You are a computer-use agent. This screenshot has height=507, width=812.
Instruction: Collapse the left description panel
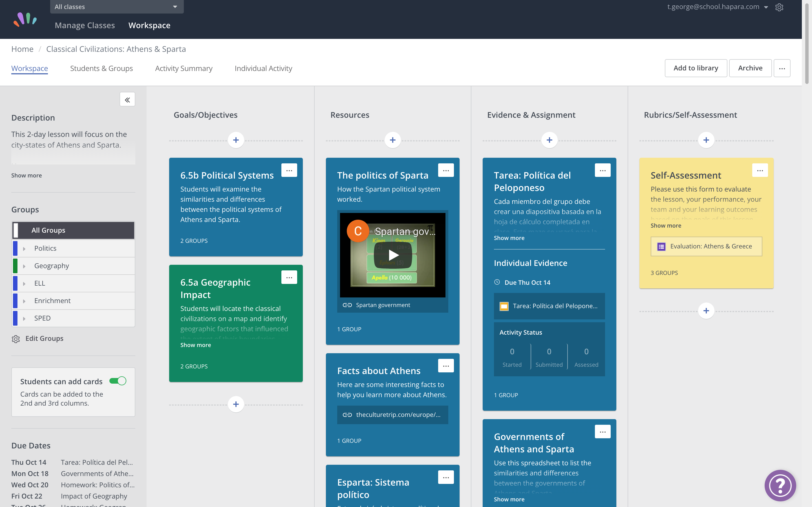[x=127, y=99]
